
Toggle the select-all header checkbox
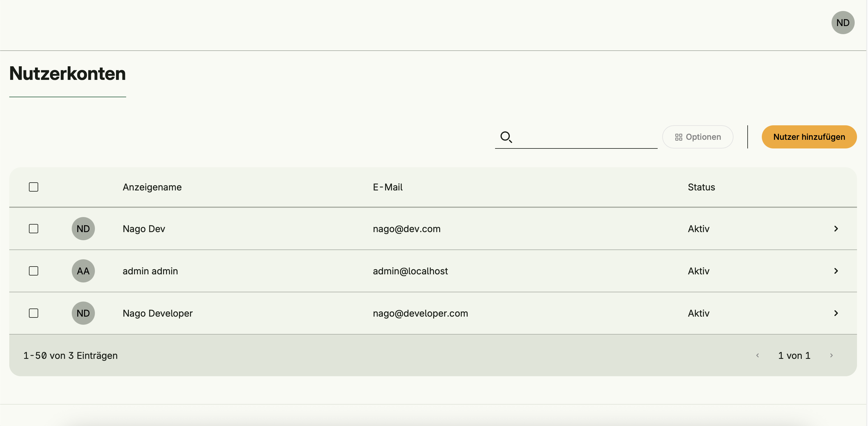[x=34, y=187]
